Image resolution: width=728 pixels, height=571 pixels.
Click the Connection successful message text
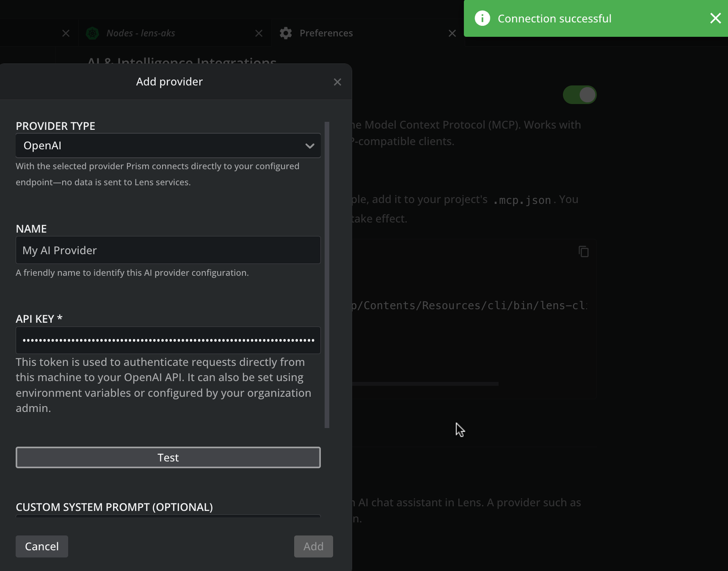click(x=555, y=19)
